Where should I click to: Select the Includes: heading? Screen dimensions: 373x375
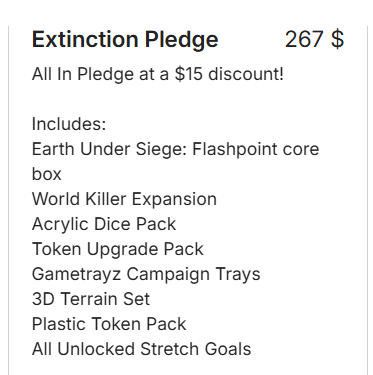tap(69, 124)
